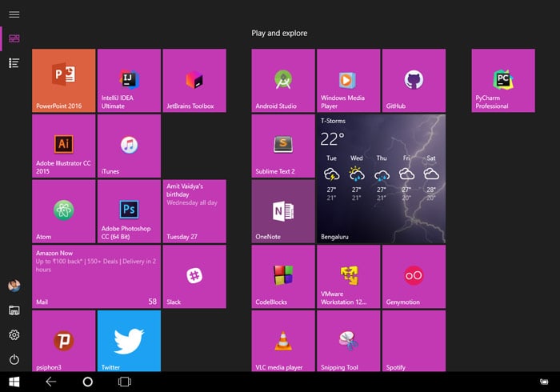Open Adobe Photoshop CC (64 Bit)
Viewport: 560px width, 392px height.
pyautogui.click(x=129, y=211)
